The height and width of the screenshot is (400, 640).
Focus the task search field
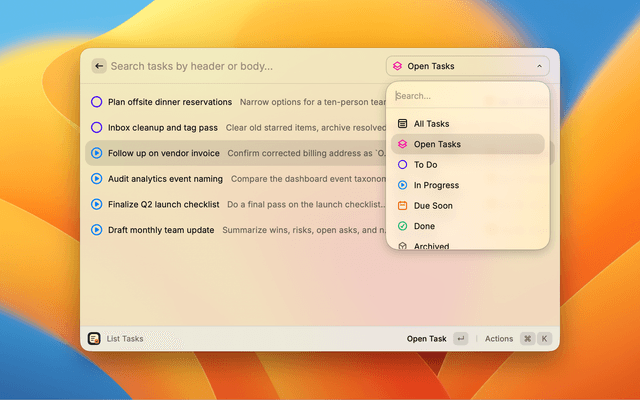coord(245,66)
